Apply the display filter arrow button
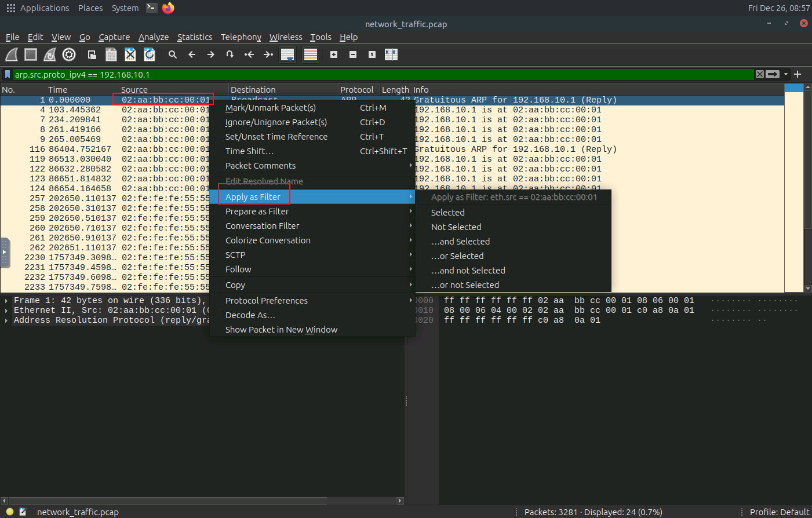The image size is (812, 518). click(x=773, y=74)
